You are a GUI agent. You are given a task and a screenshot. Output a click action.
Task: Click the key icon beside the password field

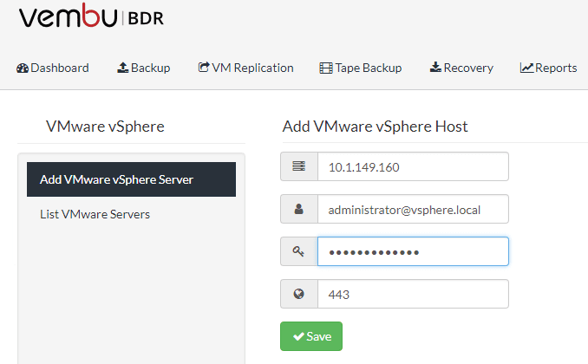(299, 251)
